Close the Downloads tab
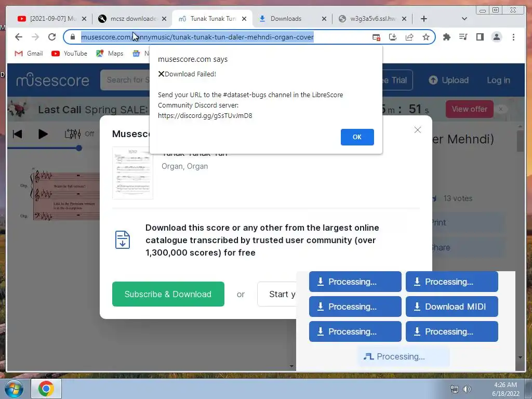Screen dimensions: 532x399 [324, 19]
